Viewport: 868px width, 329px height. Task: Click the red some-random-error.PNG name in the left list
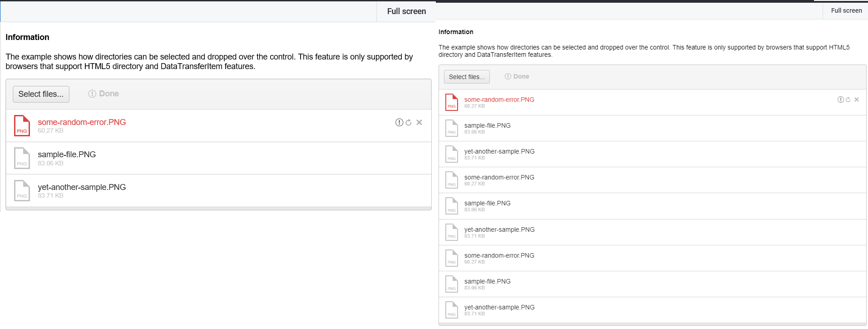[x=82, y=122]
